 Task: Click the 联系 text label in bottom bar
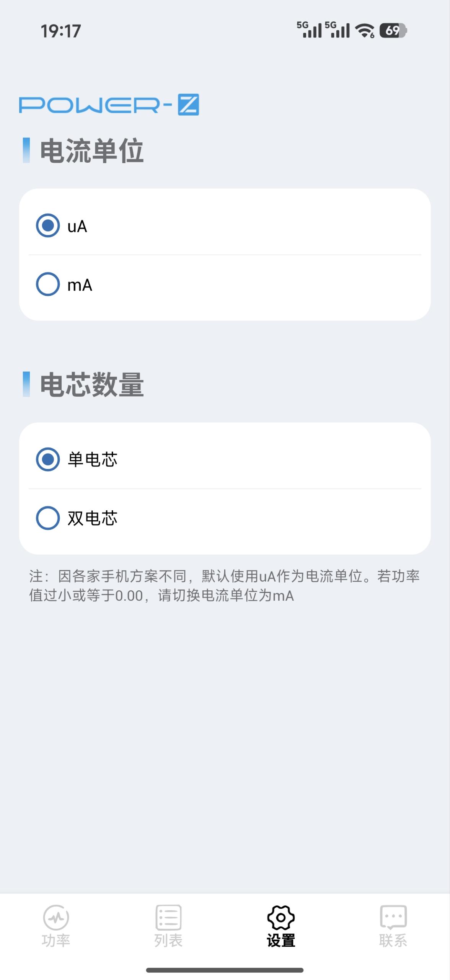pyautogui.click(x=393, y=940)
